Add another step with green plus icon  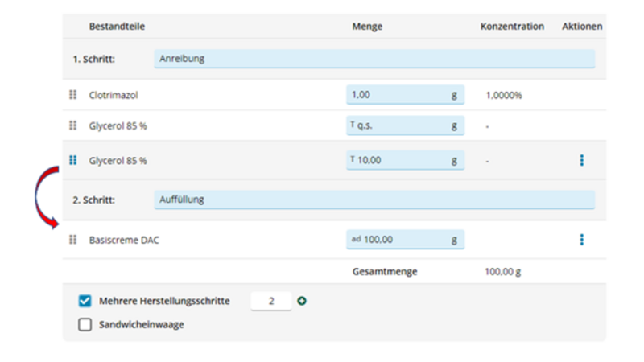tap(302, 301)
